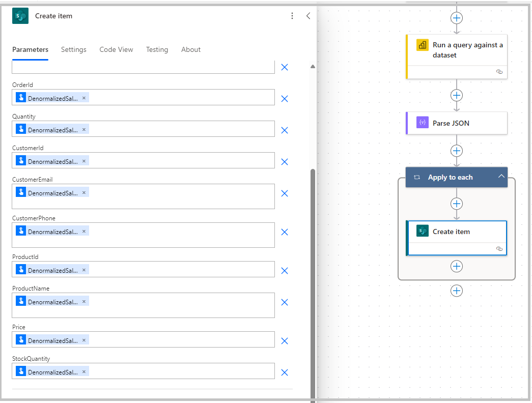Click the connection link icon on Create item card
Image resolution: width=532 pixels, height=403 pixels.
pyautogui.click(x=499, y=249)
